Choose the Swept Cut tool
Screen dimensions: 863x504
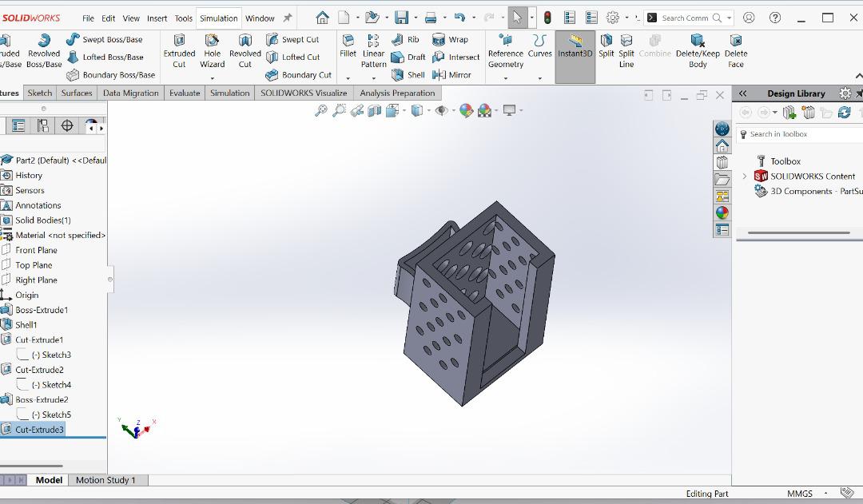pos(292,40)
